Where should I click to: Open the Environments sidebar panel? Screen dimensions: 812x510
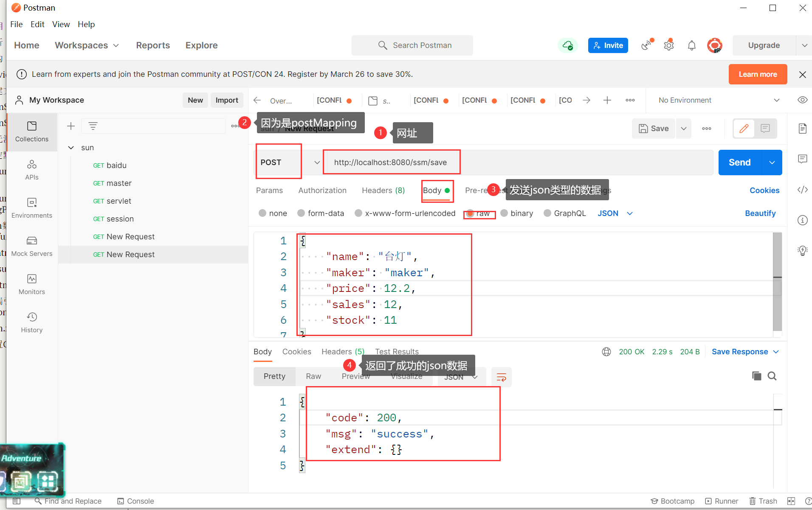pos(32,208)
